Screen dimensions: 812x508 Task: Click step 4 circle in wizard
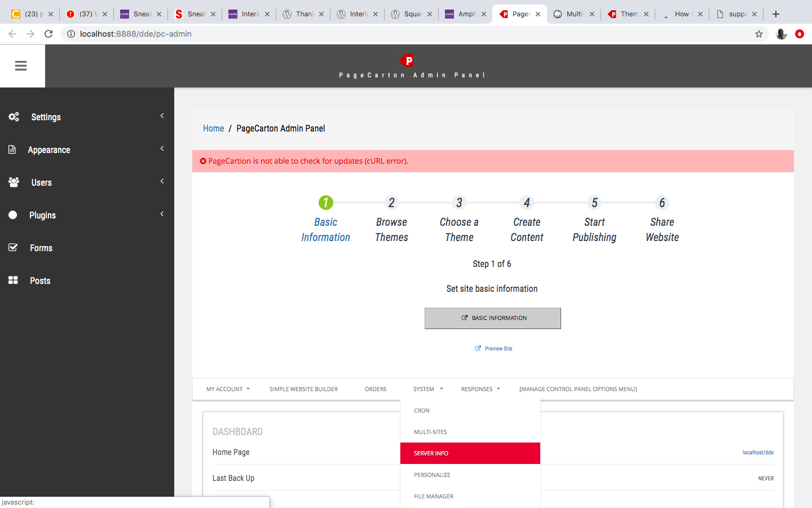[x=527, y=203]
